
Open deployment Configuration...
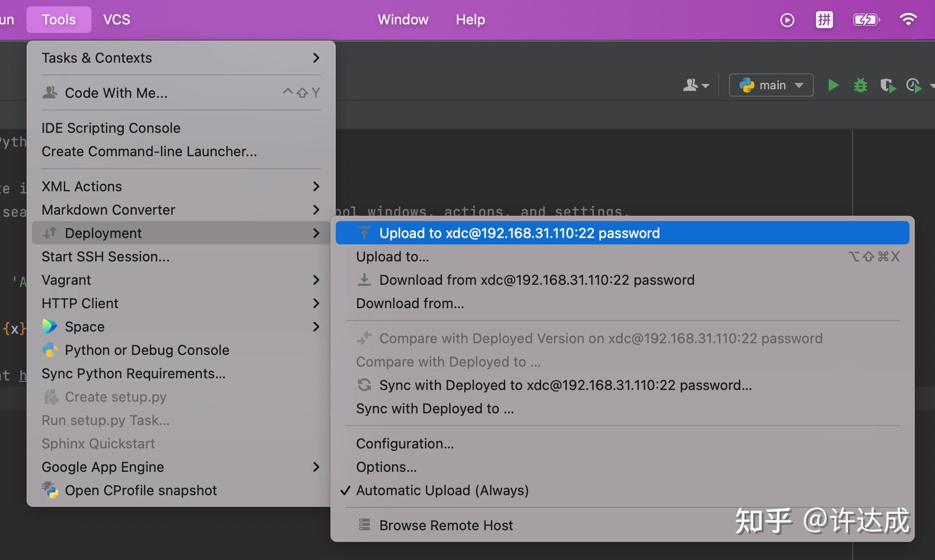click(405, 444)
